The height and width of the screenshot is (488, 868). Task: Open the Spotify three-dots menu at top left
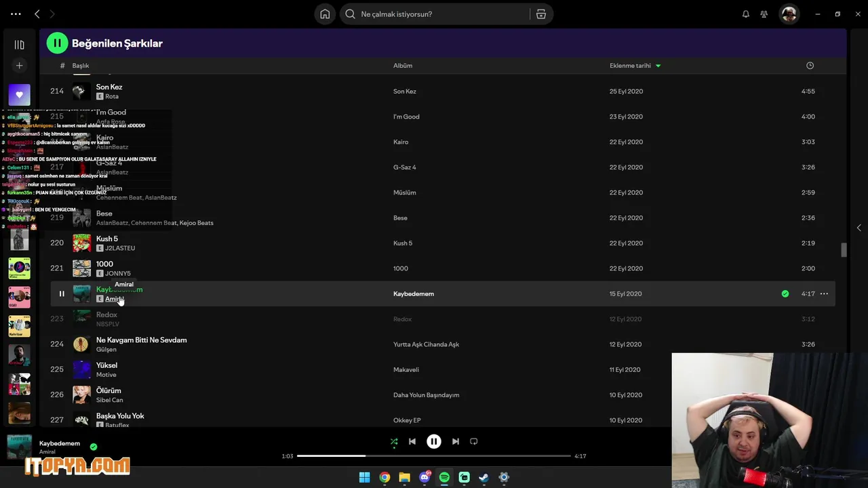(x=16, y=14)
